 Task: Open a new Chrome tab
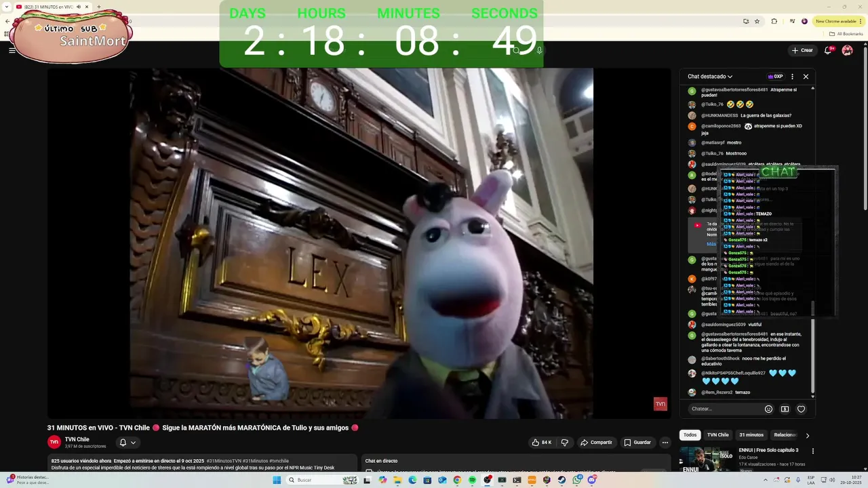click(x=100, y=7)
